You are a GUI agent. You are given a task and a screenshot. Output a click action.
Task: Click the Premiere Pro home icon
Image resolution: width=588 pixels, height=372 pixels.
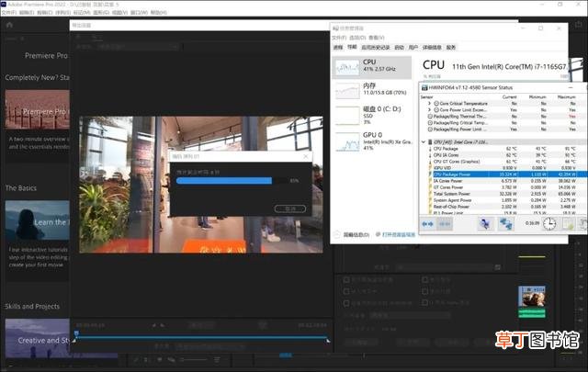(10, 25)
